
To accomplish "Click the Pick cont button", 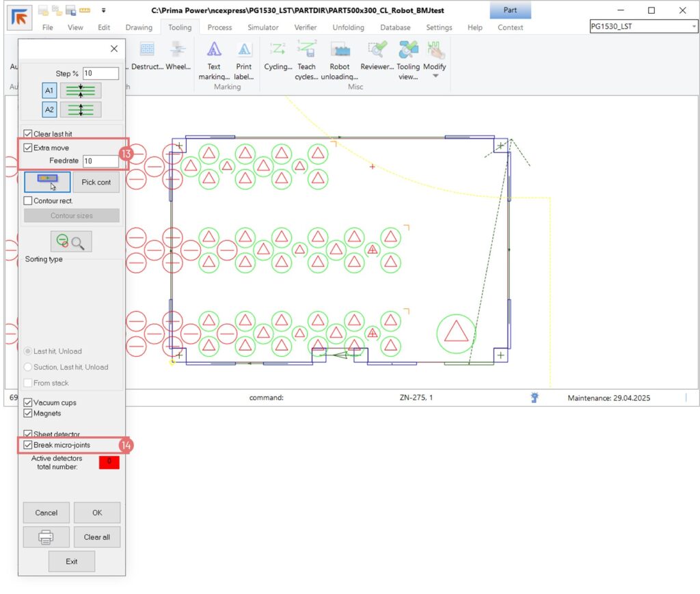I will 96,182.
